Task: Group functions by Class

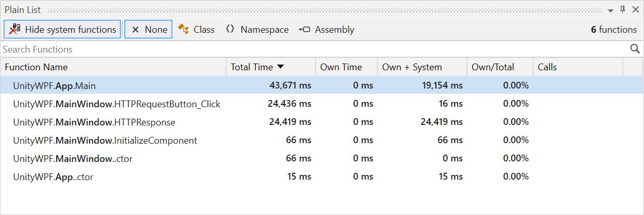Action: tap(196, 30)
